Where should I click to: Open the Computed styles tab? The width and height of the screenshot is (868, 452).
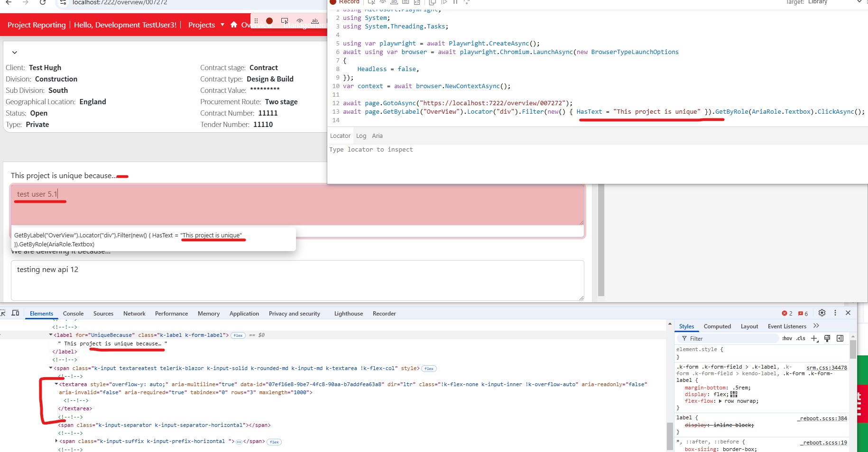coord(717,326)
